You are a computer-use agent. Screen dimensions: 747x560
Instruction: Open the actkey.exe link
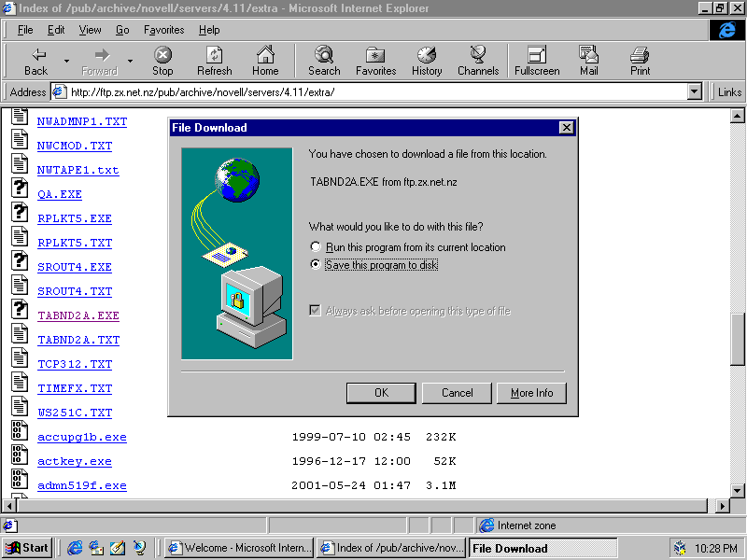75,461
